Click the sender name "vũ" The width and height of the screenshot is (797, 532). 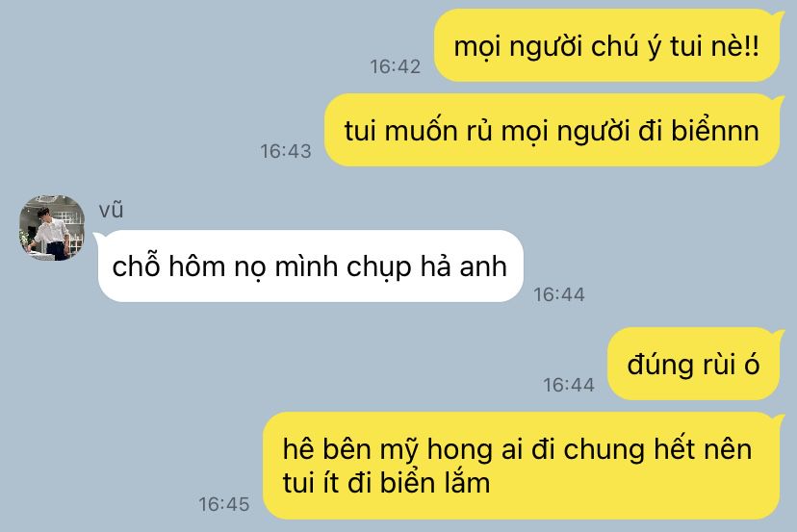[112, 210]
